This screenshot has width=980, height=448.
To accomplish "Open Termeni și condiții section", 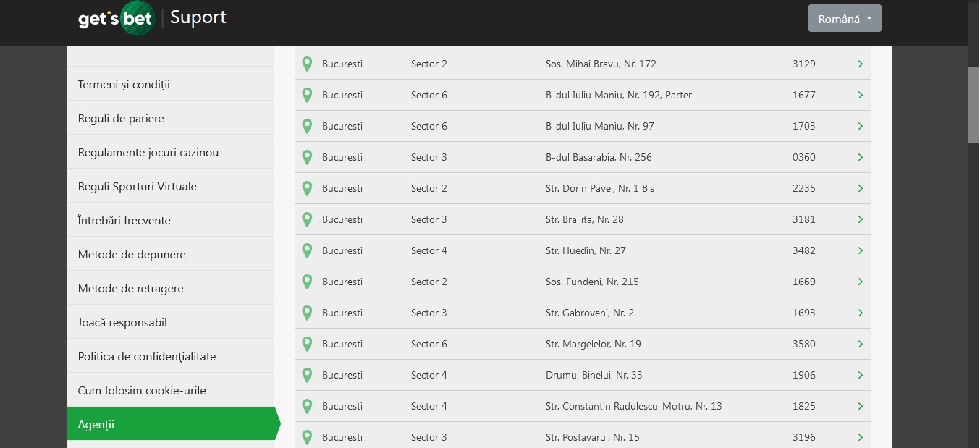I will (170, 84).
